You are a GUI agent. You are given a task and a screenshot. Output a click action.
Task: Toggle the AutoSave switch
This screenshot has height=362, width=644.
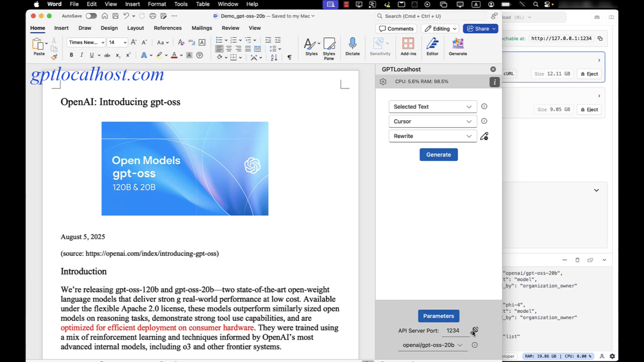tap(91, 16)
